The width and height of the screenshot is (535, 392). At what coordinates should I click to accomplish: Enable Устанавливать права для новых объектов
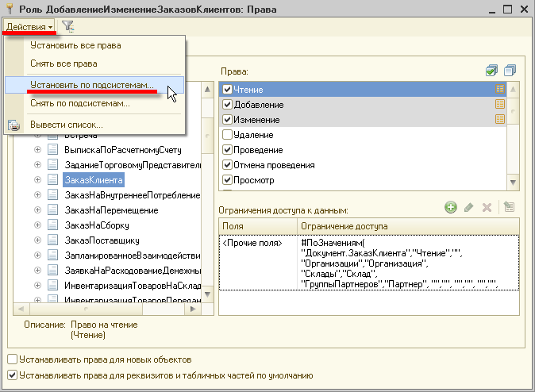pyautogui.click(x=12, y=359)
